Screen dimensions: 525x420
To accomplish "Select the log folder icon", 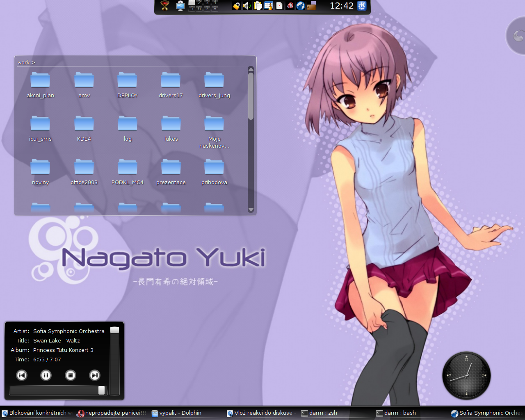I will point(128,123).
